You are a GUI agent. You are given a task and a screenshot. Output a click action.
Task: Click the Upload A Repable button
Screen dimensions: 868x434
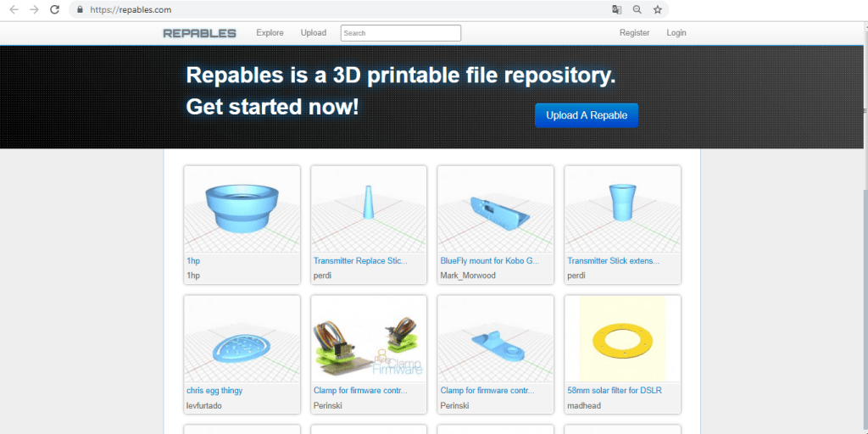pos(587,115)
